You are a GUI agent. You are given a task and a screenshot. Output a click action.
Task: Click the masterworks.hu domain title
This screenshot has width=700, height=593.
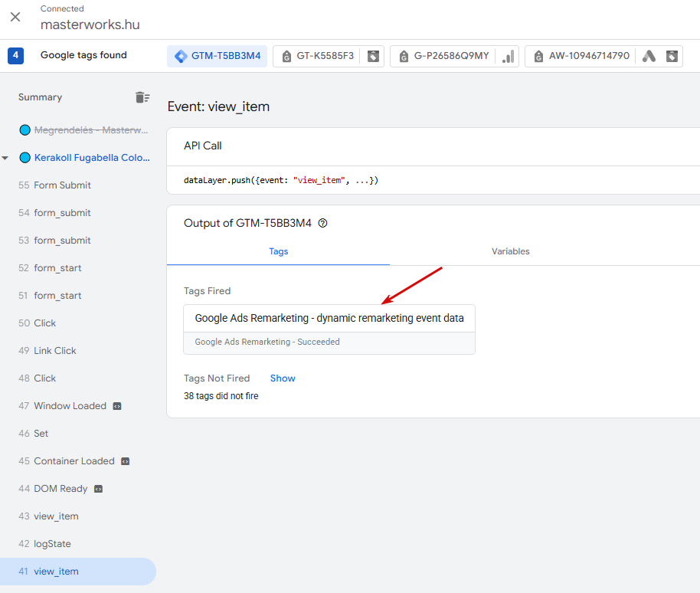tap(90, 25)
